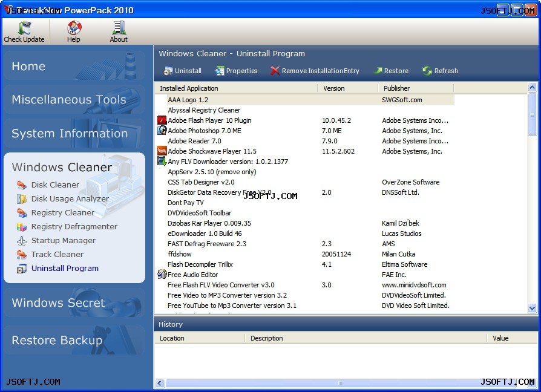
Task: Select the Windows Cleaner heading
Action: point(62,167)
